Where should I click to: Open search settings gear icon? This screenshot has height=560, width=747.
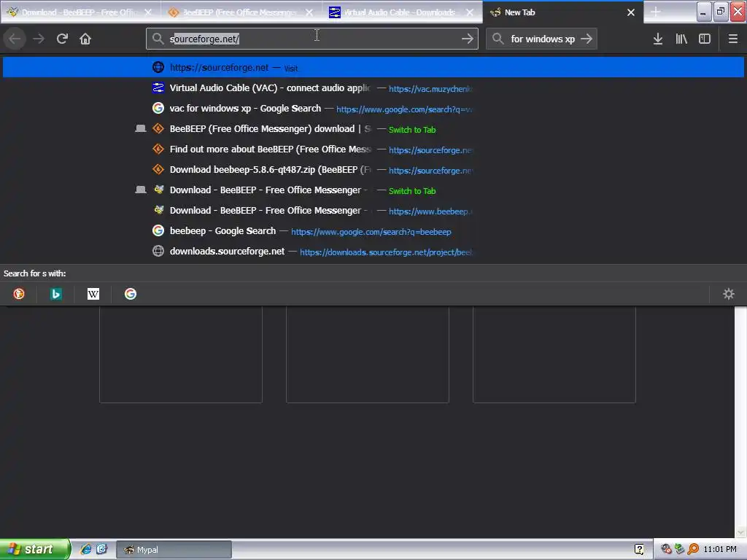click(x=729, y=294)
